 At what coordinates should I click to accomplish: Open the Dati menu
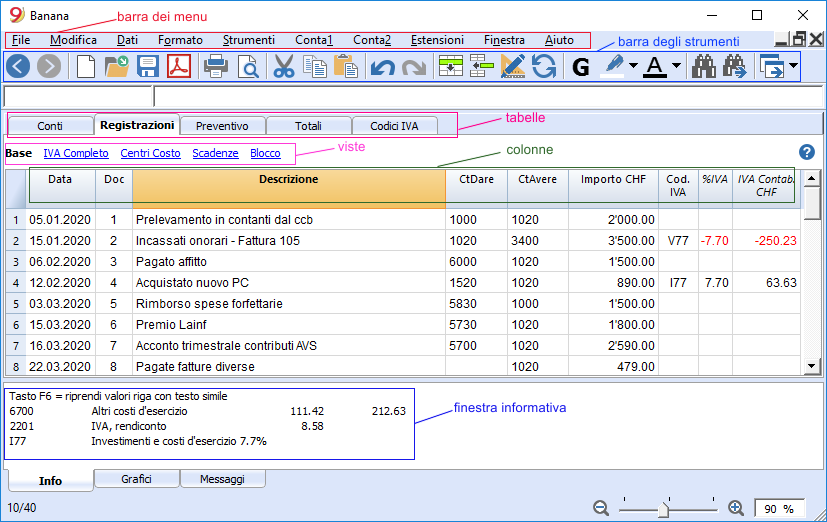pyautogui.click(x=127, y=40)
